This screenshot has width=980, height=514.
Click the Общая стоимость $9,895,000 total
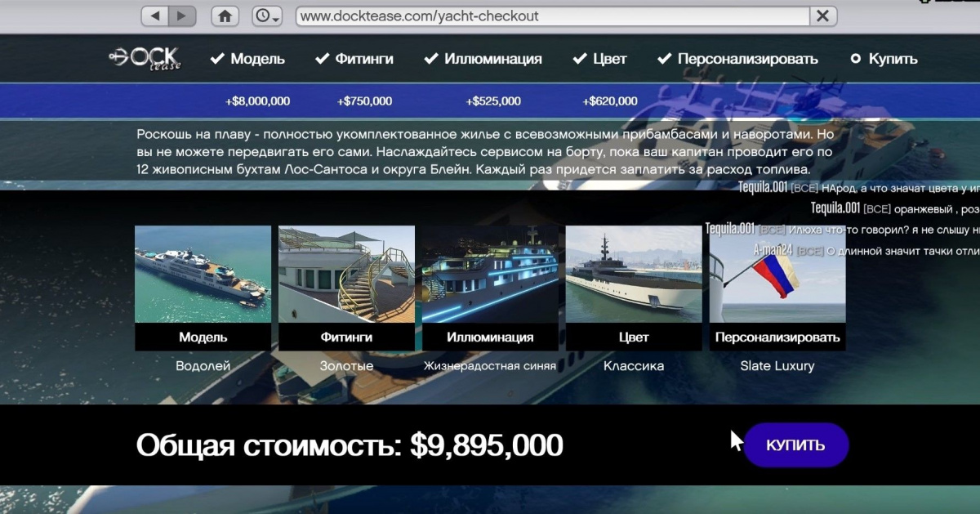click(350, 445)
